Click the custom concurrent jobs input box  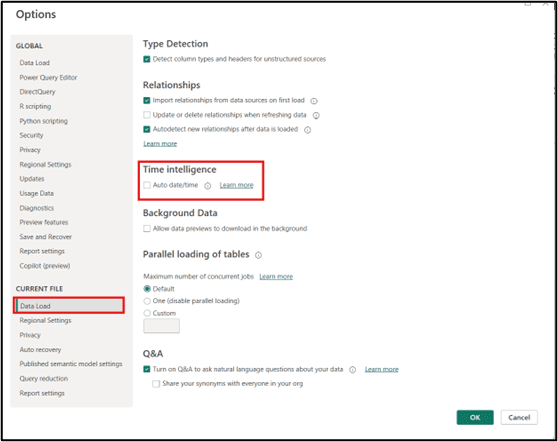point(162,326)
